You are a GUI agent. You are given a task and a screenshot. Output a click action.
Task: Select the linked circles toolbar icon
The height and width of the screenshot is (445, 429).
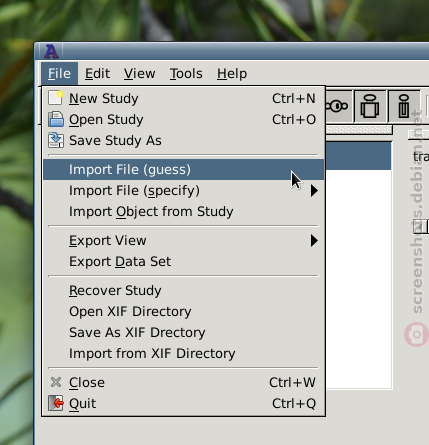point(337,107)
